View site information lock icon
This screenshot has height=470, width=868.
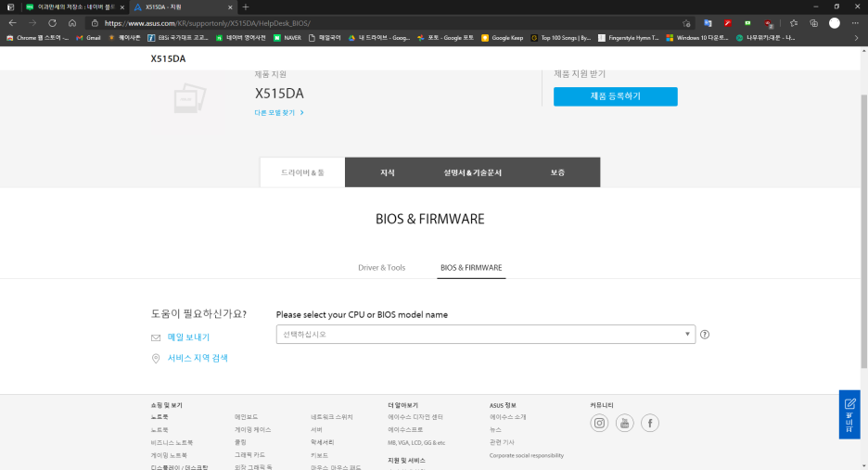95,23
